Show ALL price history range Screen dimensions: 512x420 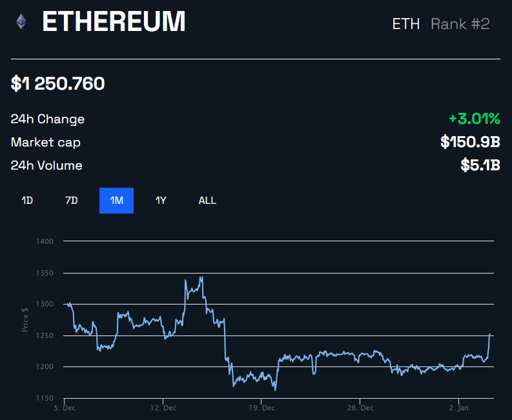pos(207,201)
